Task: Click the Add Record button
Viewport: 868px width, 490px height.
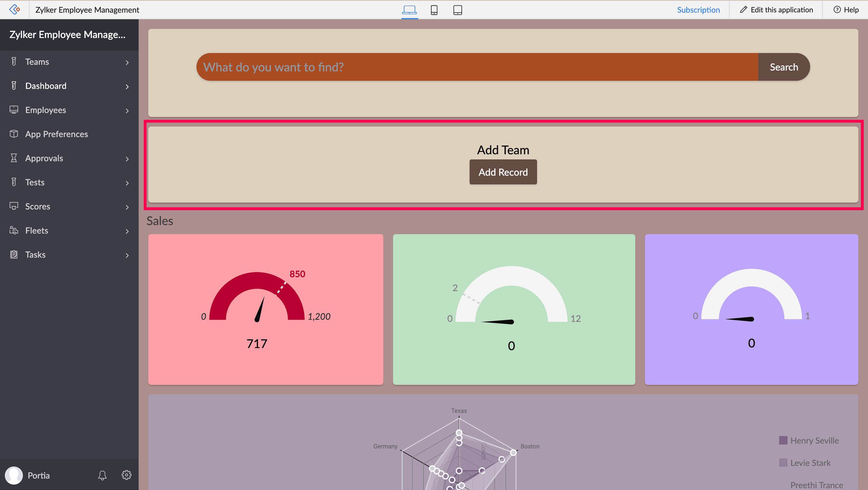Action: [503, 172]
